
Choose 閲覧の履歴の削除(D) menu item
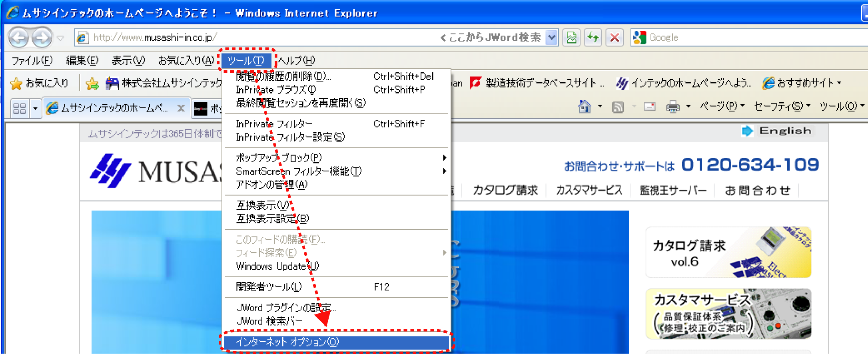pyautogui.click(x=337, y=76)
